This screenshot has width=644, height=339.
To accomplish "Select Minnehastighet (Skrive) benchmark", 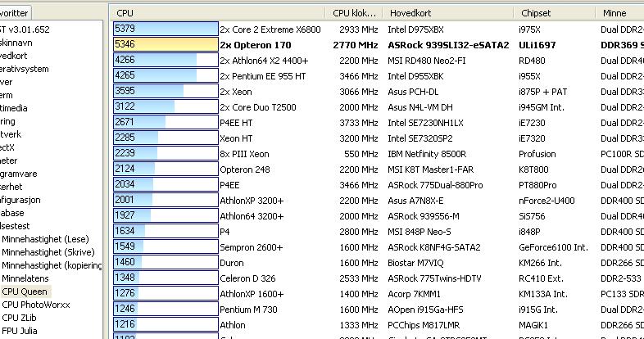I will (48, 252).
